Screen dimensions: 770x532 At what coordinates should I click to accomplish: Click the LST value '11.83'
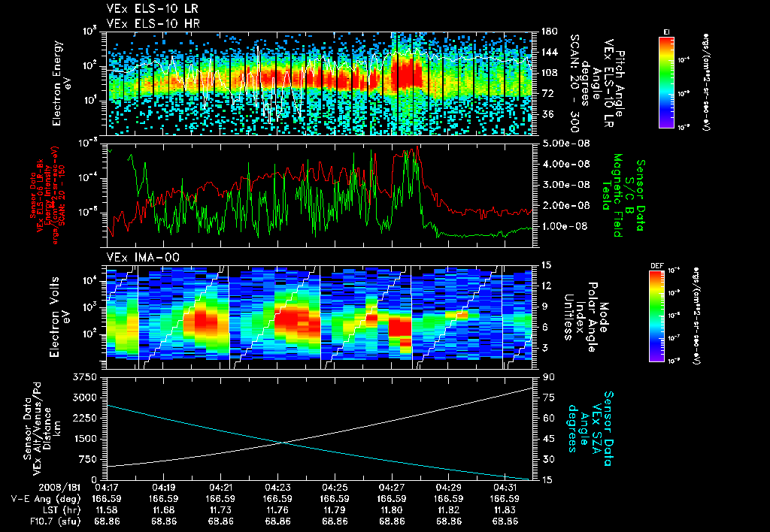[x=505, y=510]
